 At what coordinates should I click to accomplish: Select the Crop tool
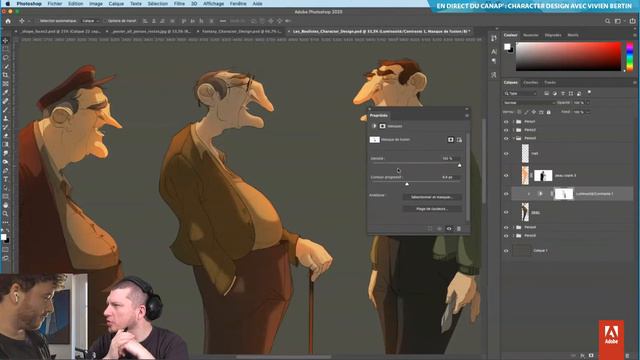coord(5,75)
